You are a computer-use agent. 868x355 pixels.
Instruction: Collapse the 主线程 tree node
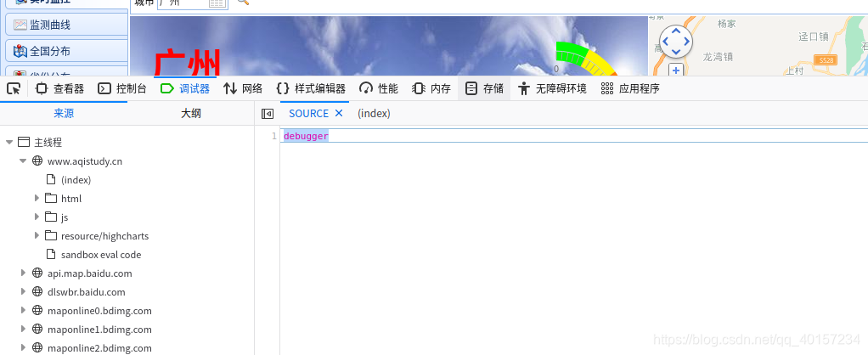pos(9,143)
